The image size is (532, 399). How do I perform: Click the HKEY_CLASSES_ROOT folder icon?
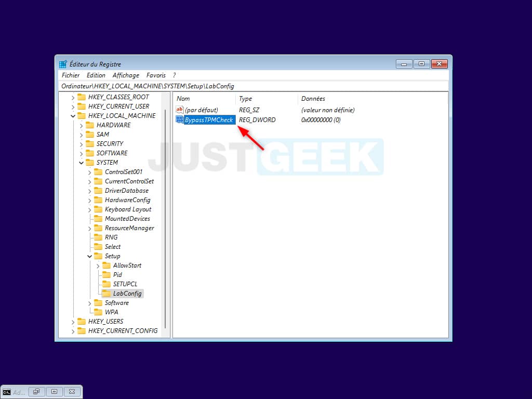click(82, 97)
